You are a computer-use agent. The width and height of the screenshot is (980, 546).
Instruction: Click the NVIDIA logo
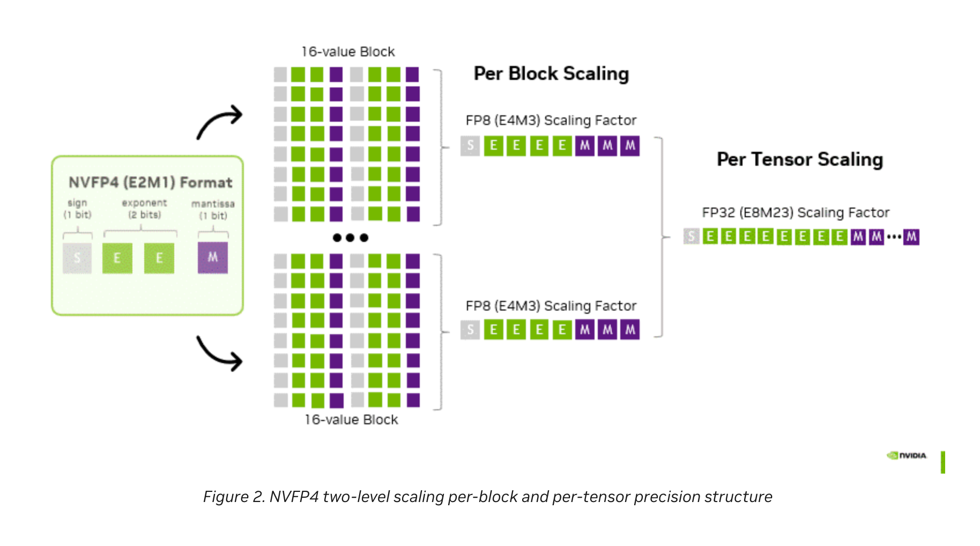906,455
